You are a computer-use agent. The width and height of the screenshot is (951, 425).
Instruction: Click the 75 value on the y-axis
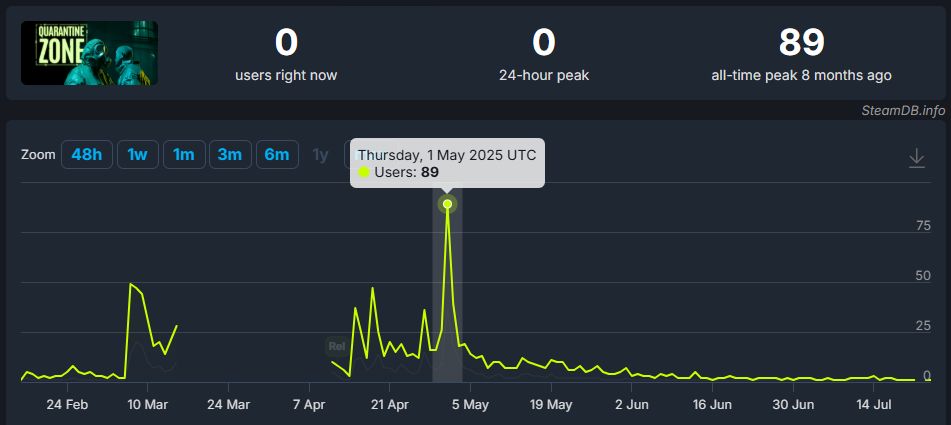coord(923,226)
